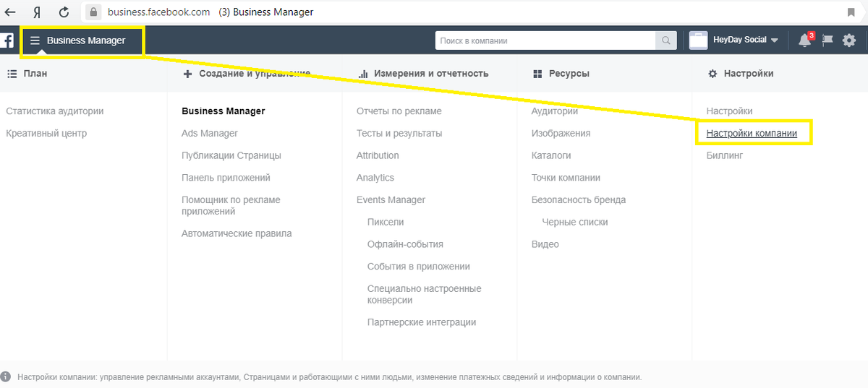Viewport: 868px width, 388px height.
Task: Open the settings gear icon
Action: click(x=849, y=40)
